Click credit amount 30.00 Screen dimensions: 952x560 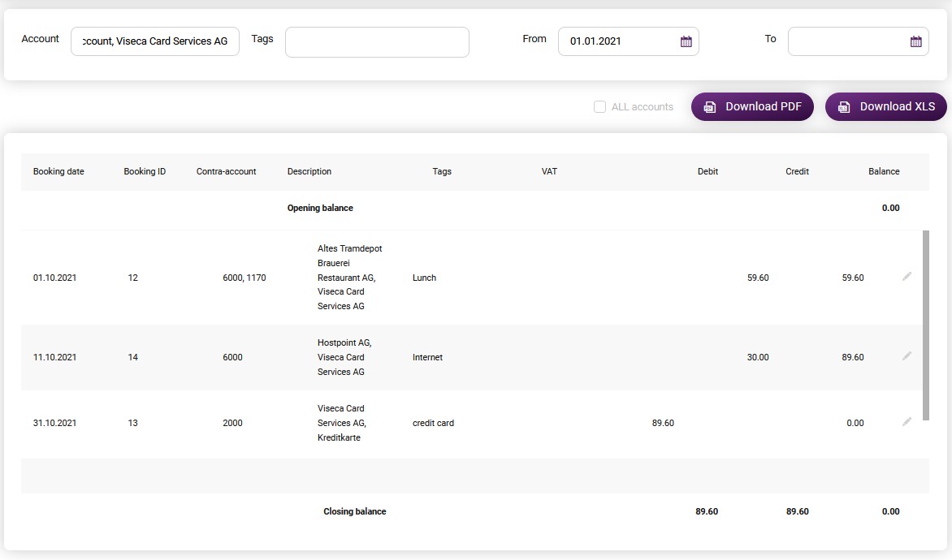pyautogui.click(x=758, y=357)
